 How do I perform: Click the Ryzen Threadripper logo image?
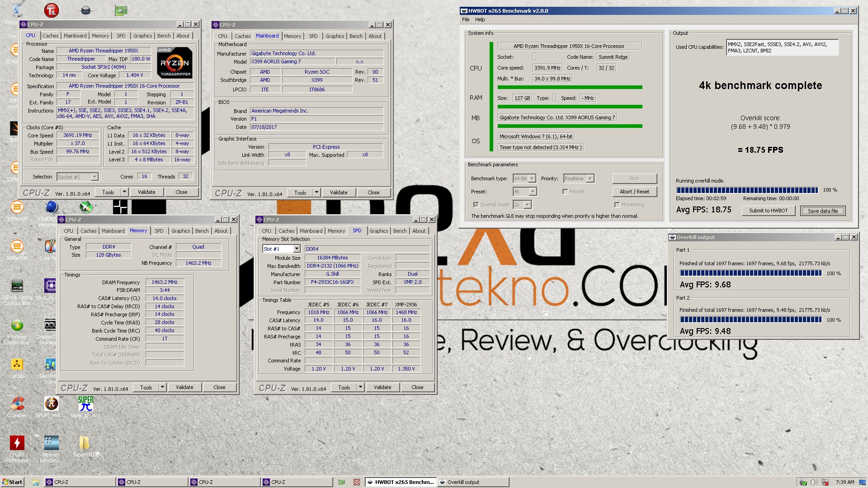click(175, 62)
